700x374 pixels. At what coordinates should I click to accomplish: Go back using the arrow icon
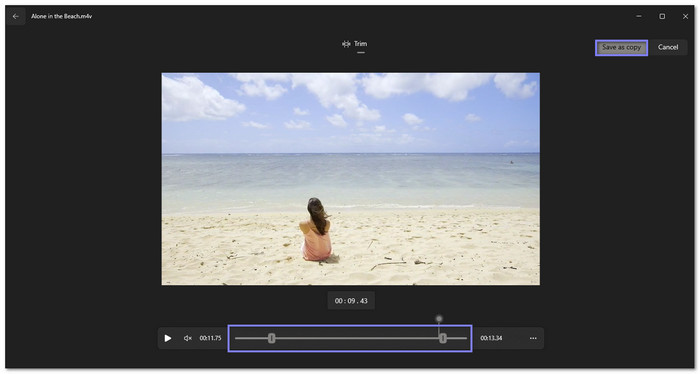[16, 17]
